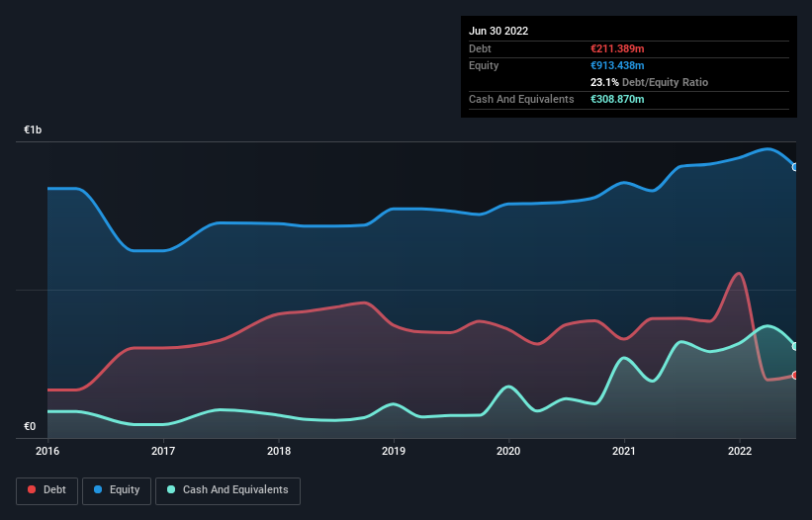
Task: Select the 2021 x-axis label
Action: tap(624, 451)
